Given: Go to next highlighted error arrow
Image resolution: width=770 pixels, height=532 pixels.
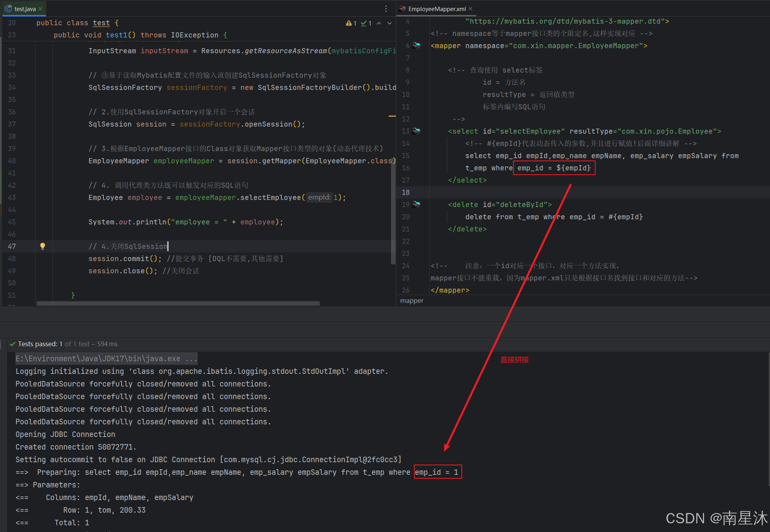Looking at the screenshot, I should tap(390, 23).
